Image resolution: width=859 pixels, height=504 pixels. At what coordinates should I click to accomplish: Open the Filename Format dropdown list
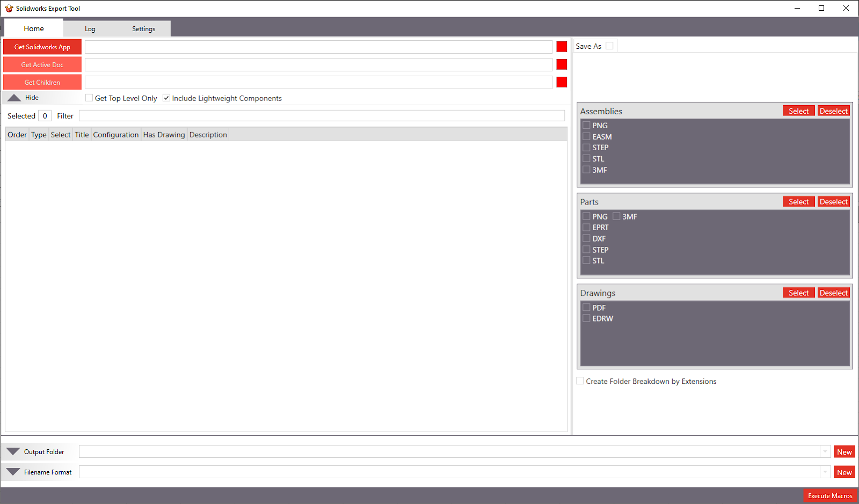tap(825, 472)
